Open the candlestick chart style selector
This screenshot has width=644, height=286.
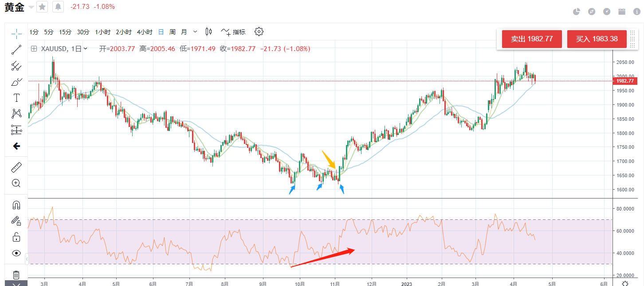[209, 32]
